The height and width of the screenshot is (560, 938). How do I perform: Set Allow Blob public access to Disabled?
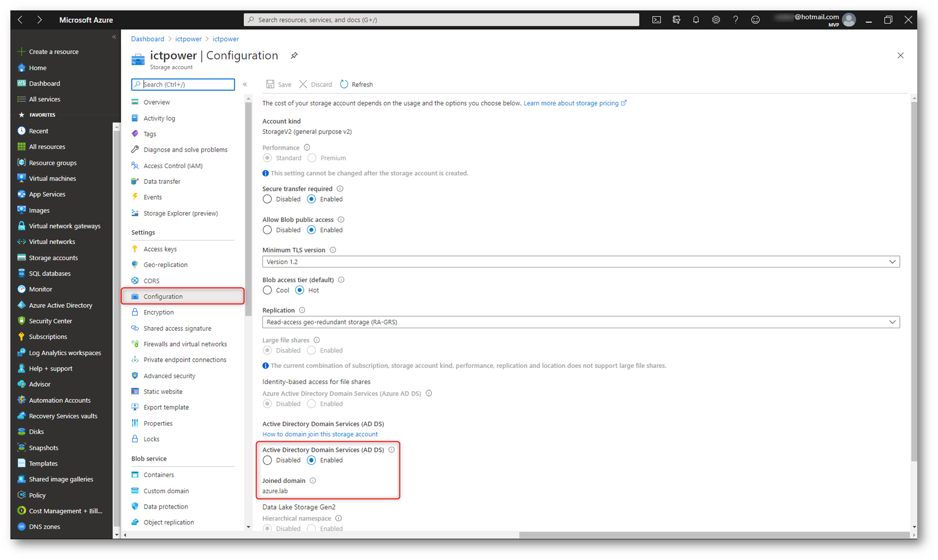click(267, 230)
